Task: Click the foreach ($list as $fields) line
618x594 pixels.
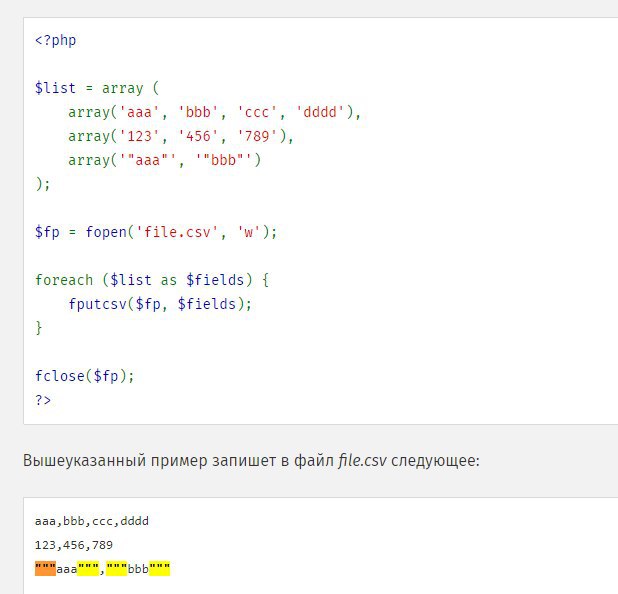Action: click(152, 280)
